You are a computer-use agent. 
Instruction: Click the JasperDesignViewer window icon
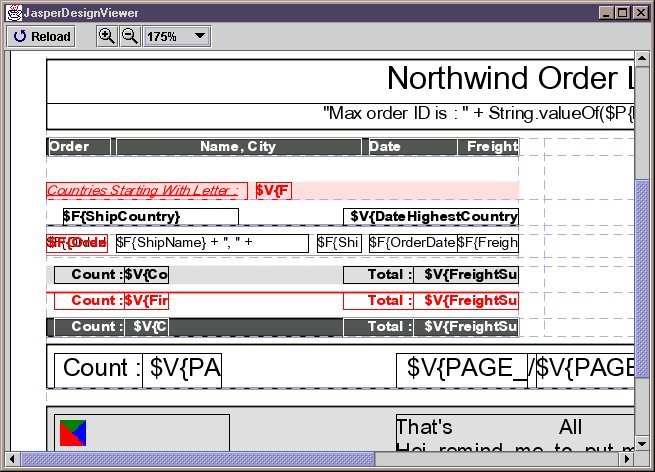pos(14,13)
